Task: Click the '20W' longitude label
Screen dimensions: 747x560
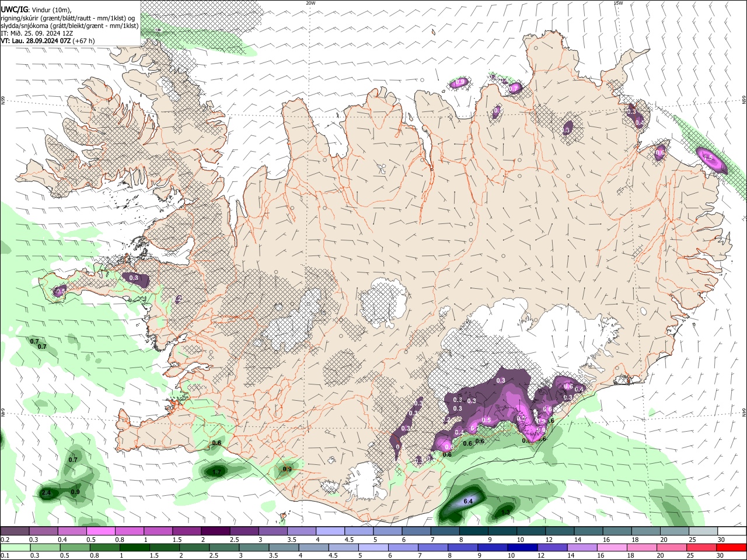Action: click(310, 3)
